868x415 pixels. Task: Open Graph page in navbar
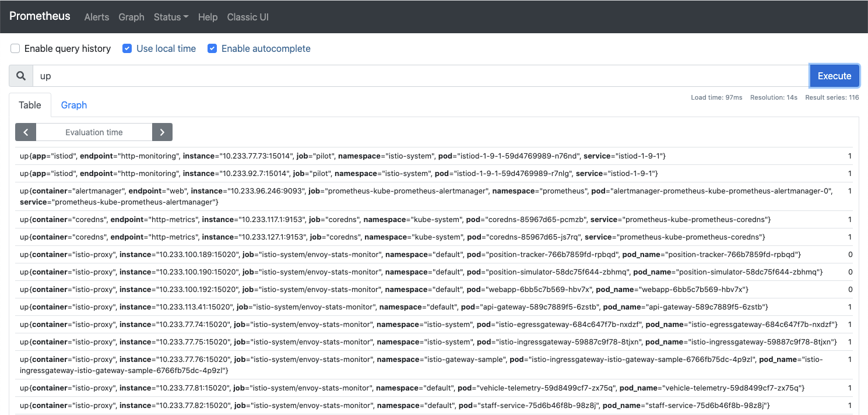pyautogui.click(x=131, y=17)
